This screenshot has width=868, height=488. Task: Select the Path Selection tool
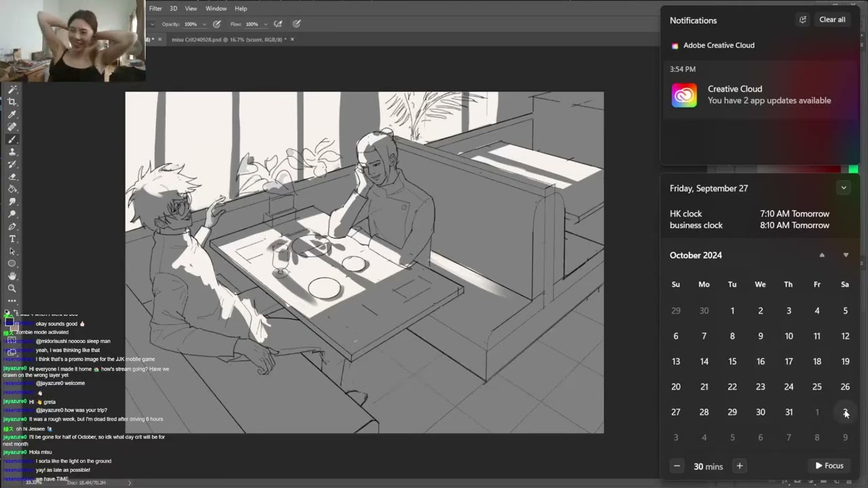point(12,251)
